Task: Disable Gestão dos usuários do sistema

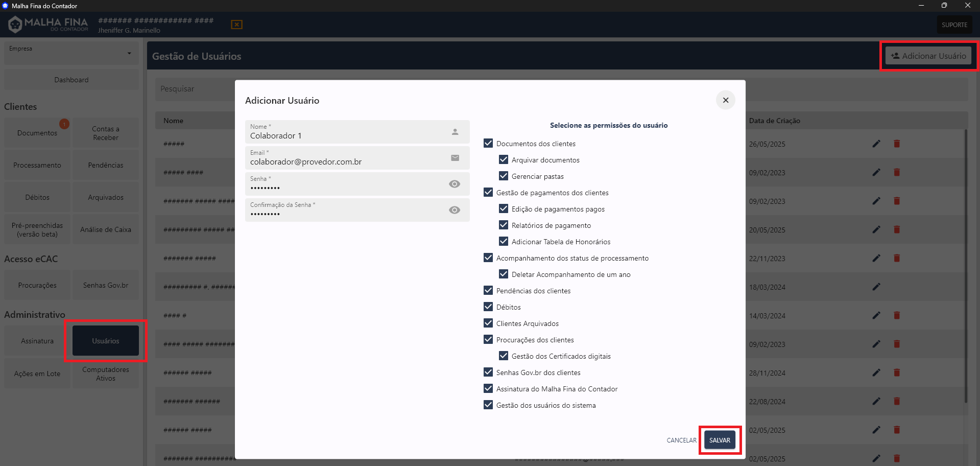Action: (x=488, y=405)
